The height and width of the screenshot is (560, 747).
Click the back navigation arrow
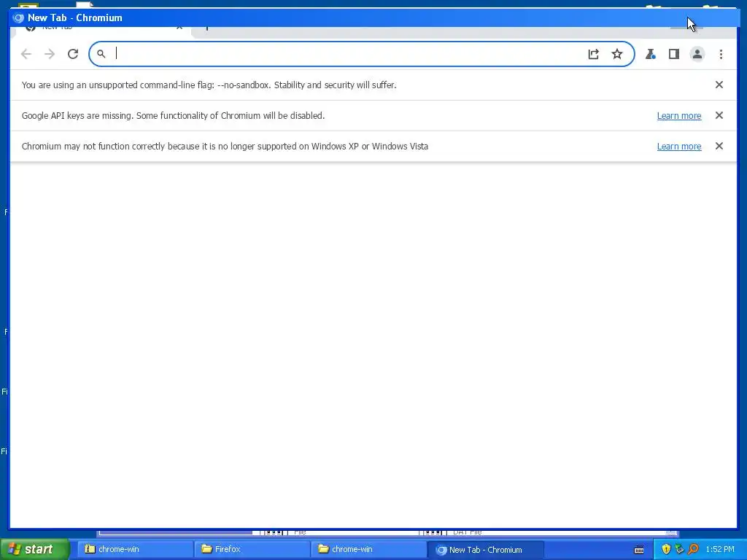pyautogui.click(x=26, y=54)
